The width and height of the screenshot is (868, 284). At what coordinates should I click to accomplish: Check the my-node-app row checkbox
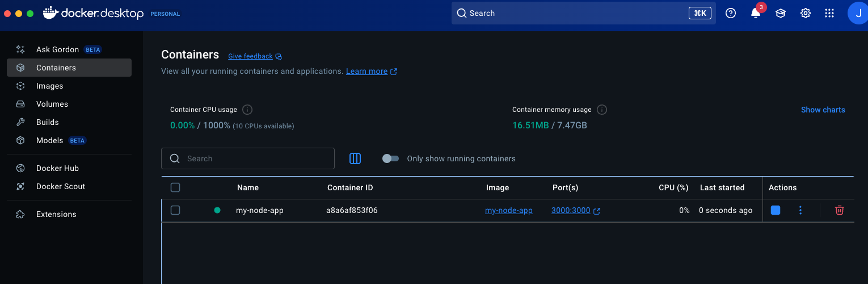pos(175,210)
